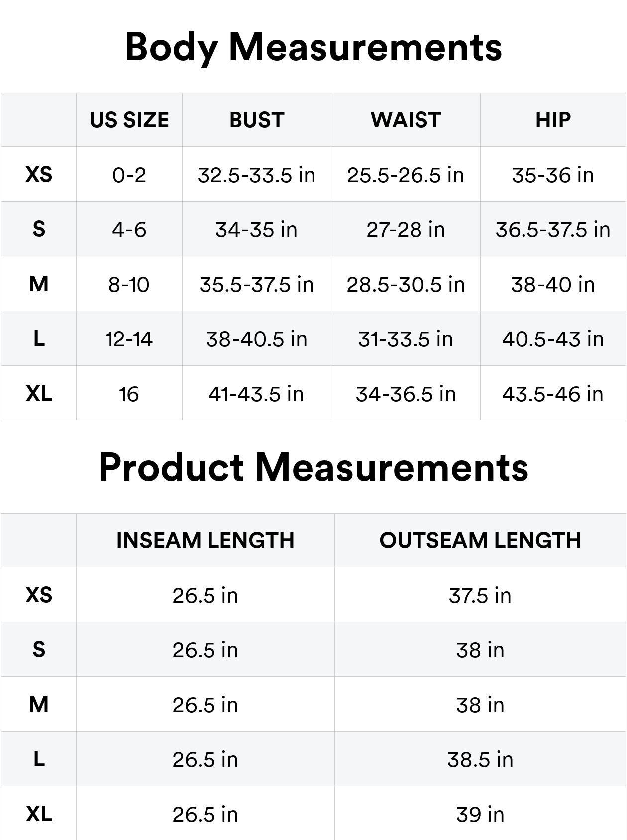
Task: Select the INSEAM LENGTH column header
Action: coord(205,541)
